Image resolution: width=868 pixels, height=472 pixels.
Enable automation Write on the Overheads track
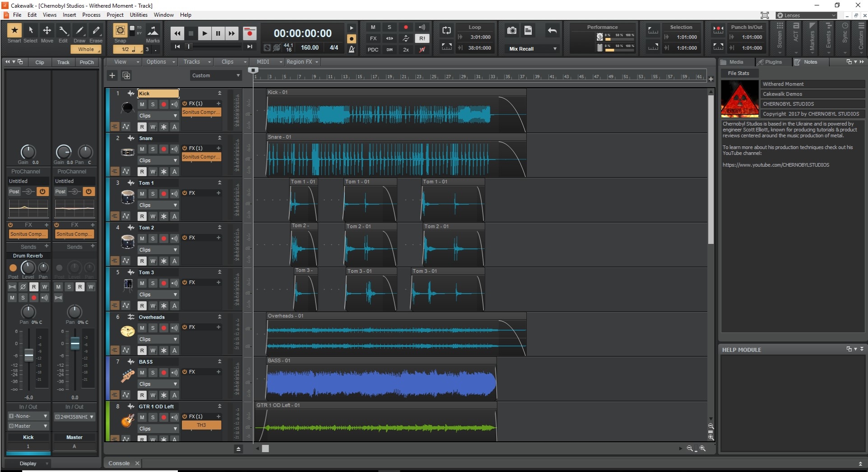pos(153,350)
